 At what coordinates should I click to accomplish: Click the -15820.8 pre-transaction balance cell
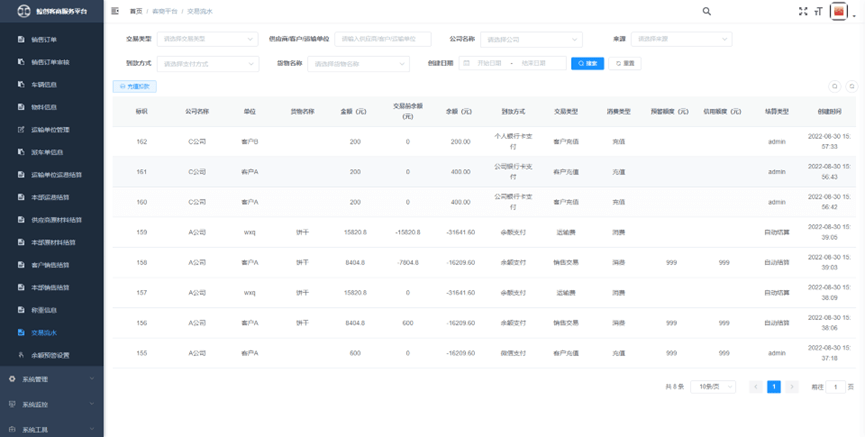click(408, 232)
